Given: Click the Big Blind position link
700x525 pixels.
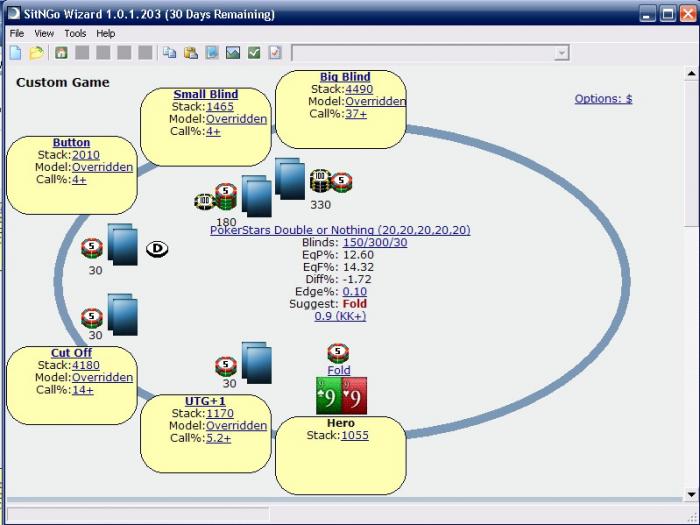Looking at the screenshot, I should point(345,77).
